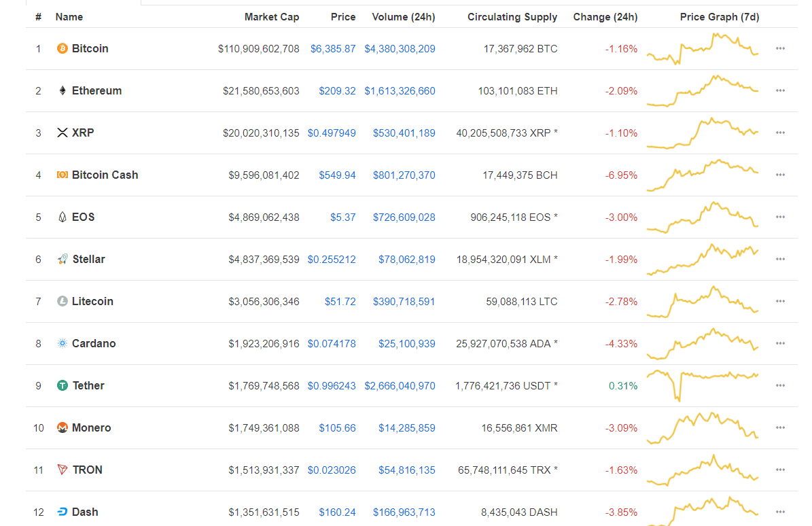The width and height of the screenshot is (812, 526).
Task: View Monero's 7-day price graph
Action: tap(703, 427)
